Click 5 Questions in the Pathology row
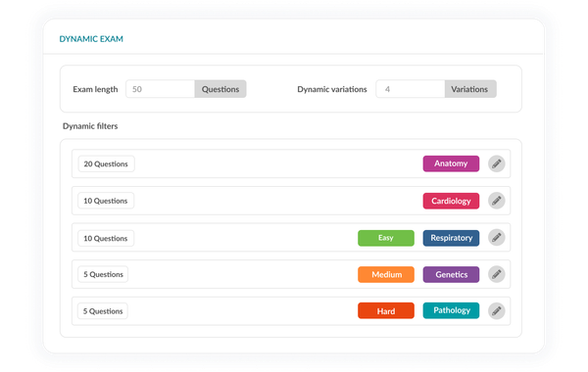Screen dimensions: 588x372 point(103,311)
